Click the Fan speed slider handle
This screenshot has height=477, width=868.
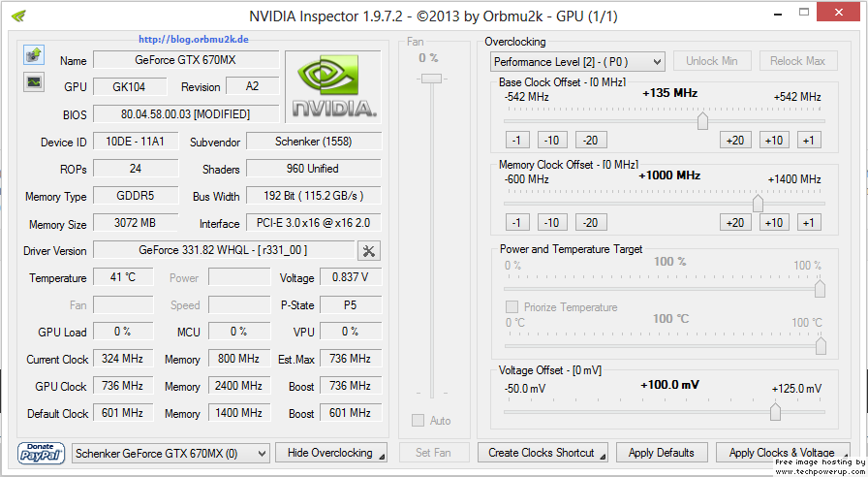click(x=431, y=79)
